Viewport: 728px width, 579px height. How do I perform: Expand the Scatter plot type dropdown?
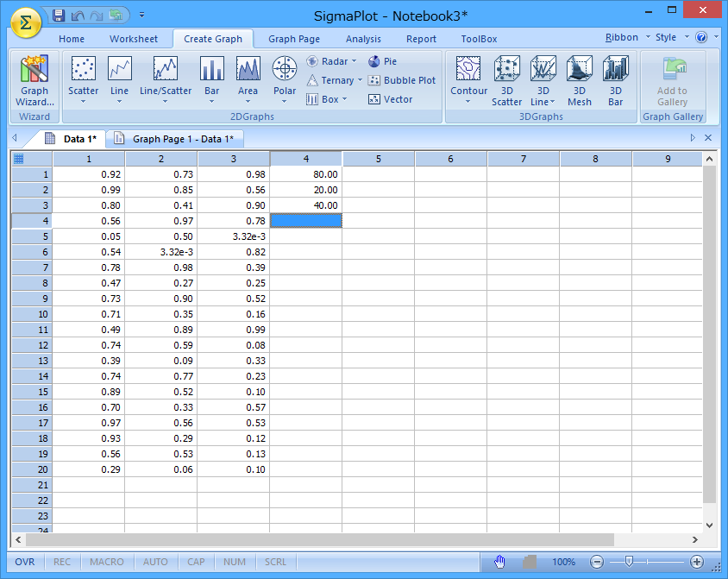coord(83,102)
